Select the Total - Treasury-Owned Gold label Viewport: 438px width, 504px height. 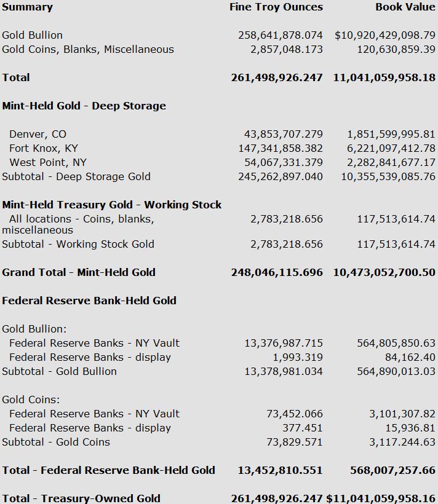click(x=81, y=498)
